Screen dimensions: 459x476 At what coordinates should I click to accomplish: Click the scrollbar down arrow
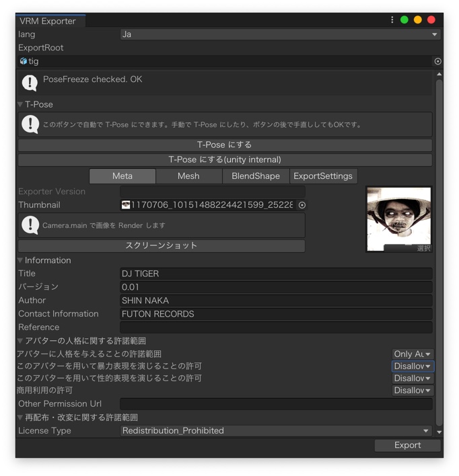click(x=439, y=432)
